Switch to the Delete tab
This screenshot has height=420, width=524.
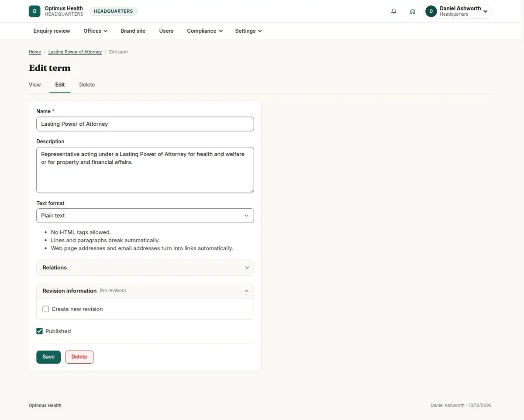[87, 85]
